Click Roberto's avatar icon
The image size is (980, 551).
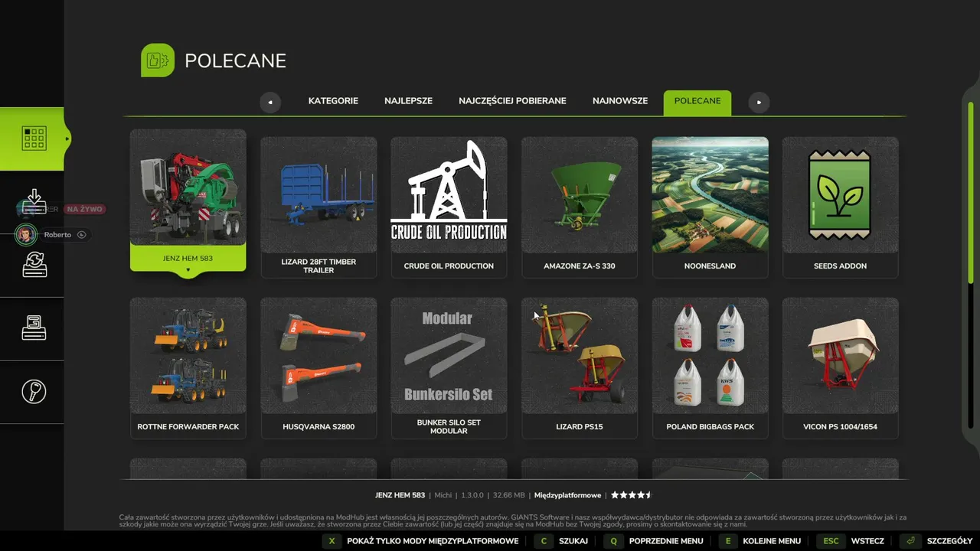click(x=27, y=235)
